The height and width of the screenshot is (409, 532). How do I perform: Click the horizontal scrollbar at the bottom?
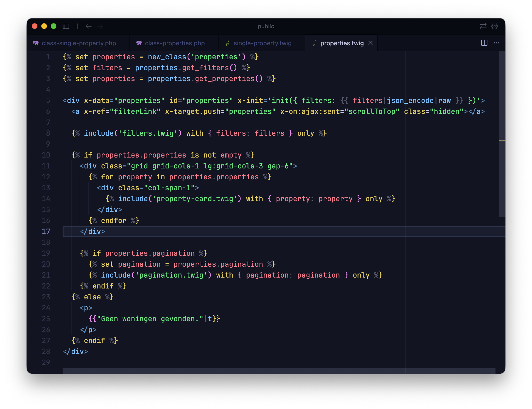279,371
